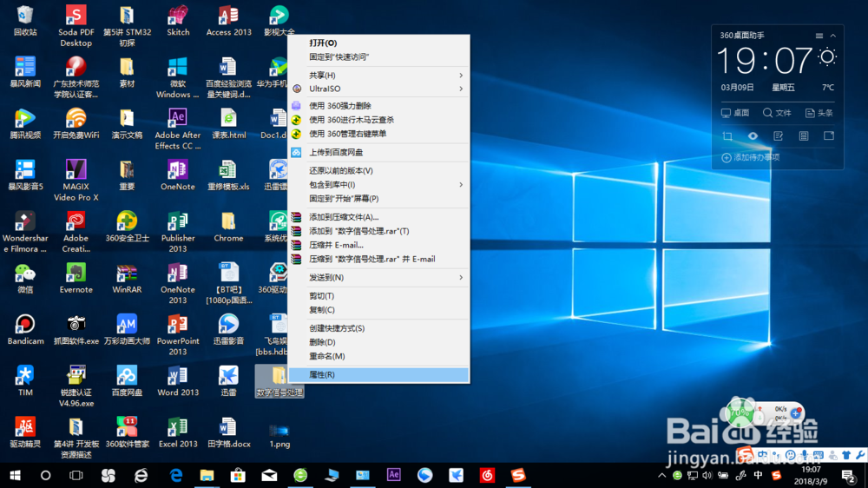The width and height of the screenshot is (868, 488).
Task: Toggle Chinese input mode 中 in tray
Action: click(758, 475)
